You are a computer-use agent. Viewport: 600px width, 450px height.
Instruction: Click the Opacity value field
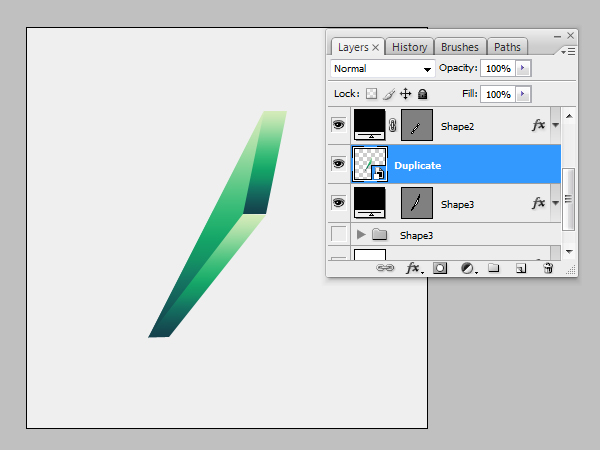[498, 68]
